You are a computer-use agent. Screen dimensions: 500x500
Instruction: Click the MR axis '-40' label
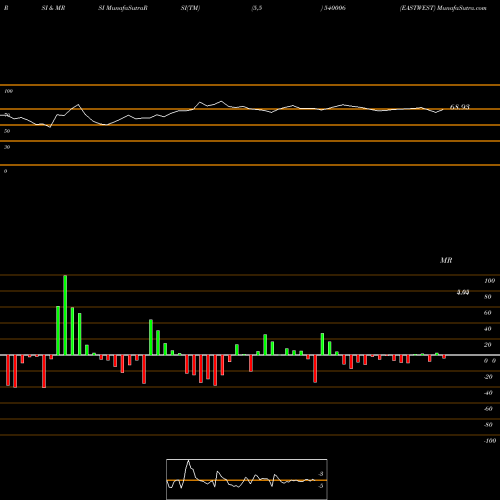[488, 393]
